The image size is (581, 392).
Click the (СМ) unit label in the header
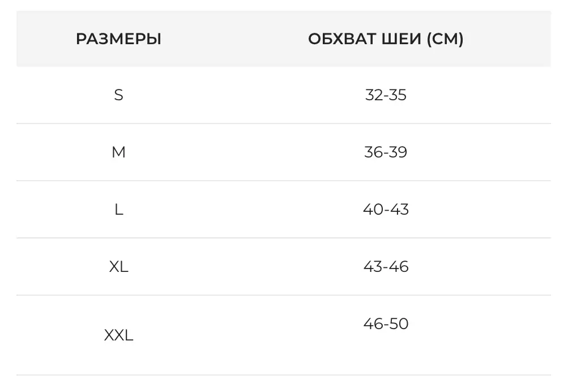[445, 39]
